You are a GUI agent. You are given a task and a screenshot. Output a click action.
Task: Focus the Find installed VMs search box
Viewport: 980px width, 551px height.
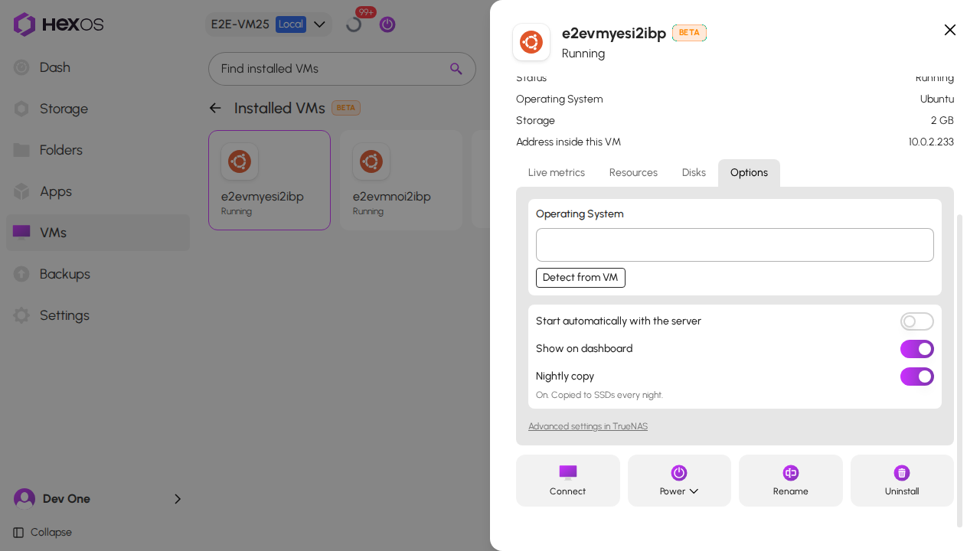(x=342, y=69)
